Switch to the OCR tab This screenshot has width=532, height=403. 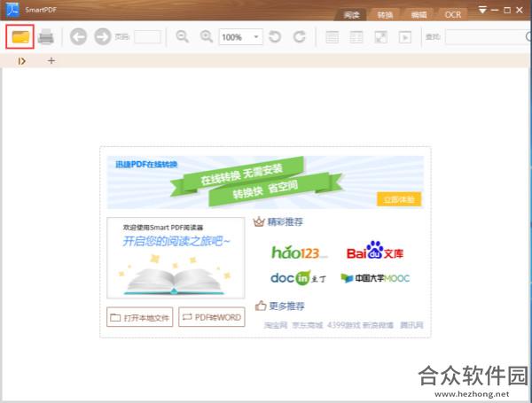click(x=453, y=14)
